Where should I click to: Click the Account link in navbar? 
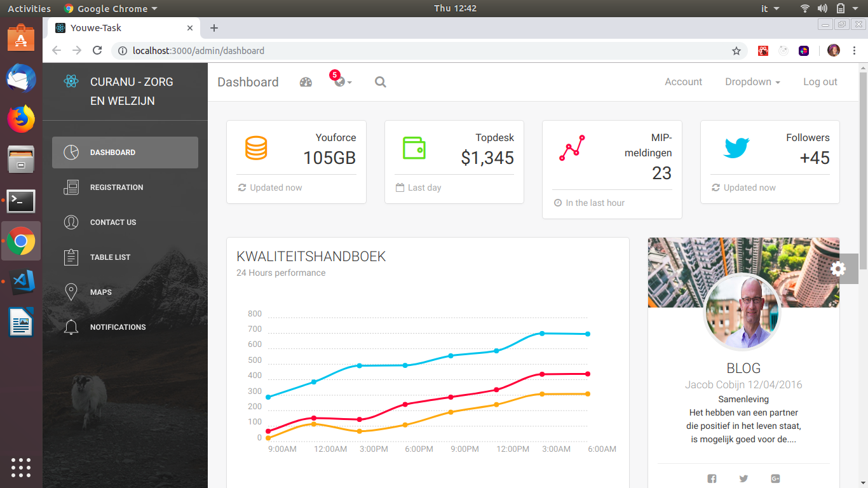click(683, 82)
